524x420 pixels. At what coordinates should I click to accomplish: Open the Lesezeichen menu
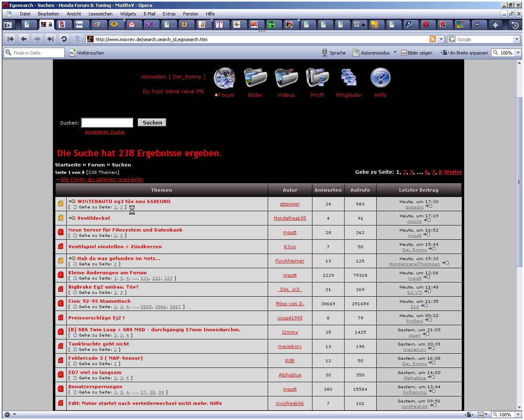coord(100,14)
